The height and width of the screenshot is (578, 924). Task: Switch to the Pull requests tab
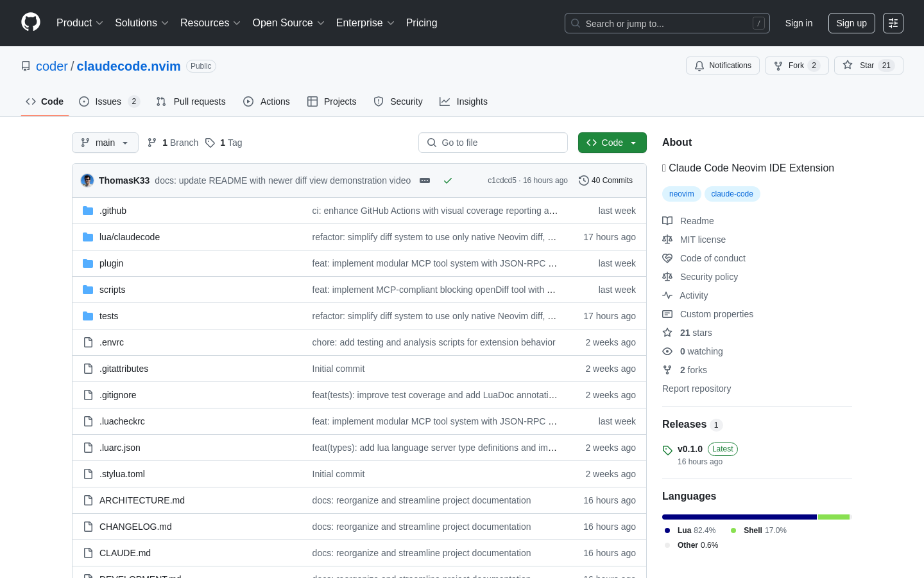[x=191, y=101]
